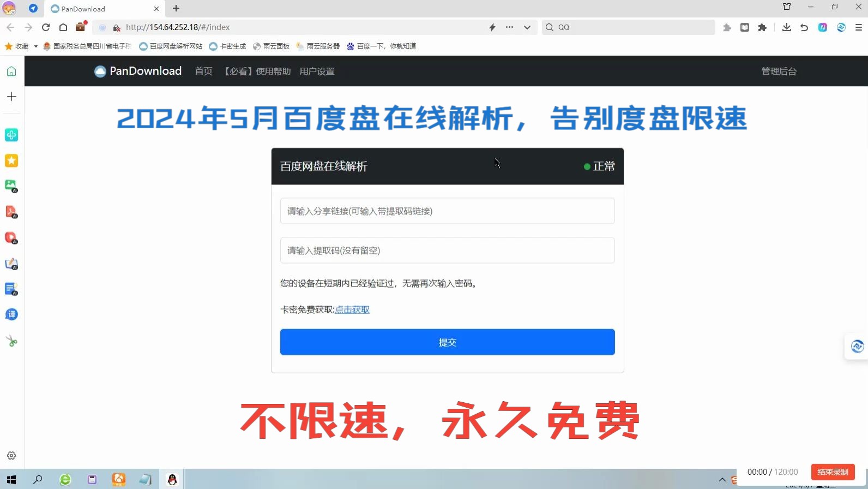The height and width of the screenshot is (489, 868).
Task: Show hidden system tray icons chevron
Action: (x=722, y=480)
